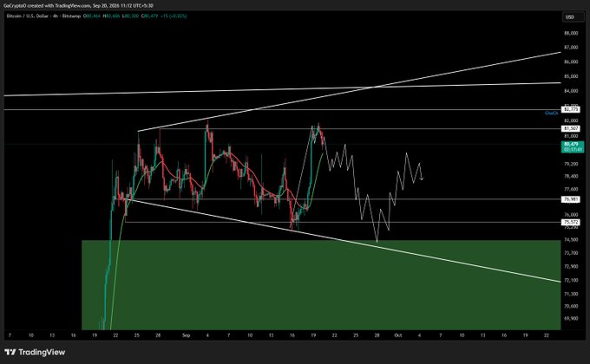Image resolution: width=590 pixels, height=364 pixels.
Task: Click the green demand zone rectangle
Action: [x=321, y=285]
